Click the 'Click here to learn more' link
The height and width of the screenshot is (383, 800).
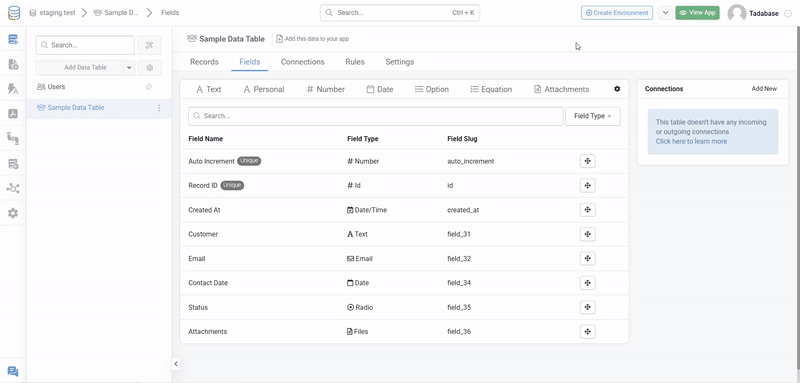click(691, 141)
